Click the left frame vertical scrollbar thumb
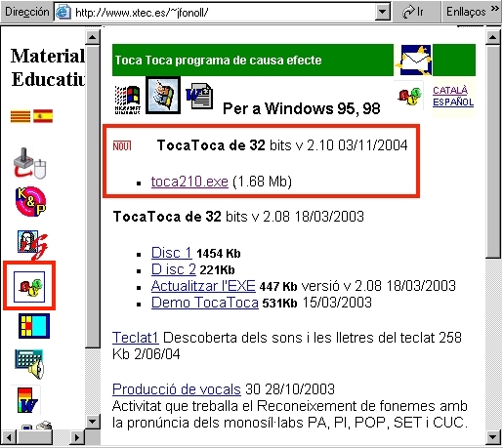 tap(93, 196)
